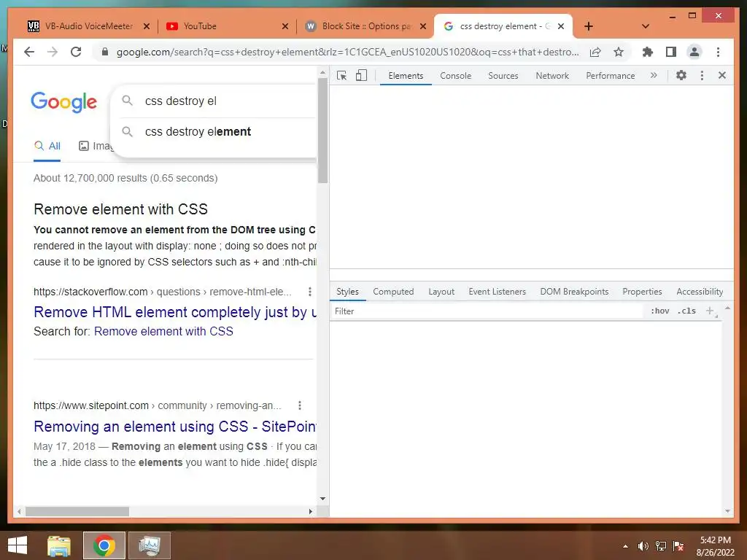Activate the DevTools inspect element picker

click(x=341, y=76)
